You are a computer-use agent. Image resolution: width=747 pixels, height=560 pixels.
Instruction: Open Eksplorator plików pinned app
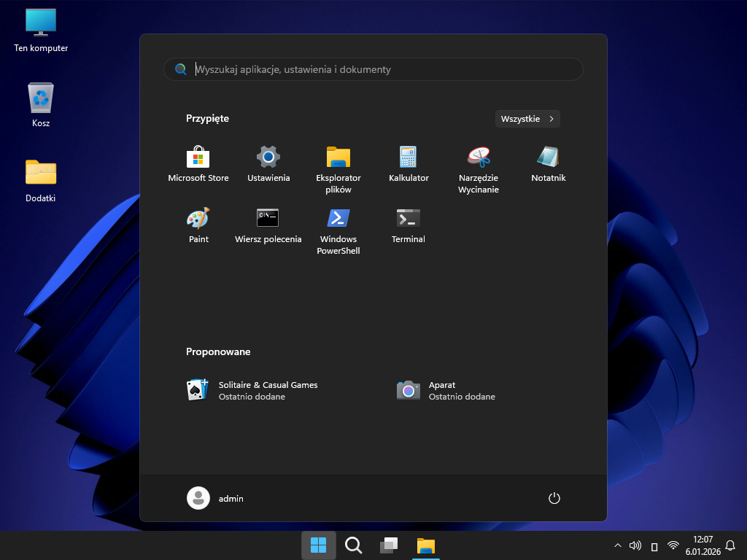[x=338, y=168]
